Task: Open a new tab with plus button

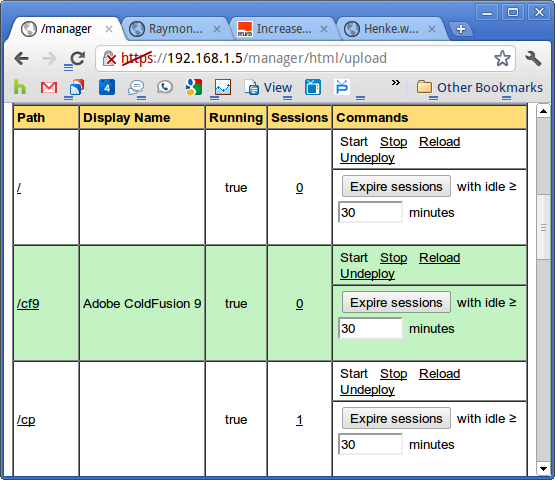Action: point(461,29)
